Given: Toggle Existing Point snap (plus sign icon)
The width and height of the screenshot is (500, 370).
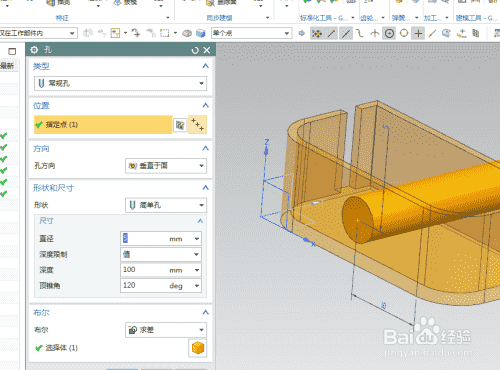Looking at the screenshot, I should point(418,33).
